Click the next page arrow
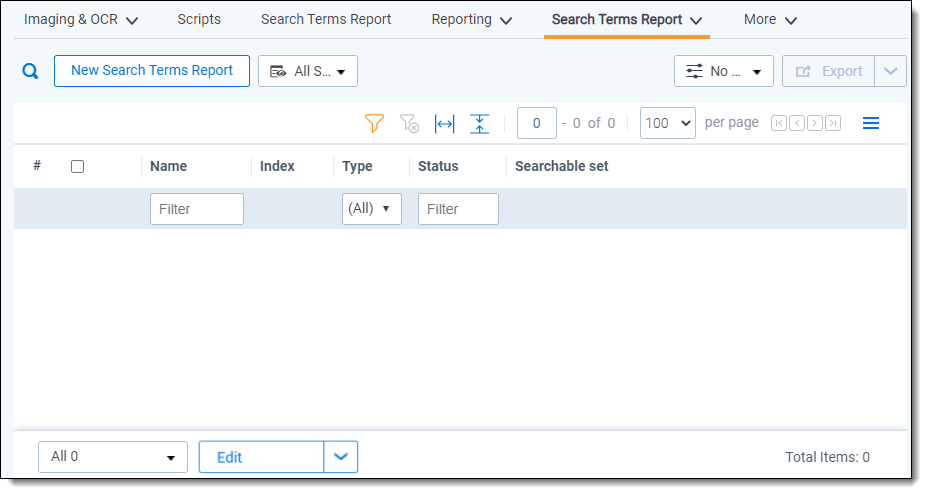 815,123
